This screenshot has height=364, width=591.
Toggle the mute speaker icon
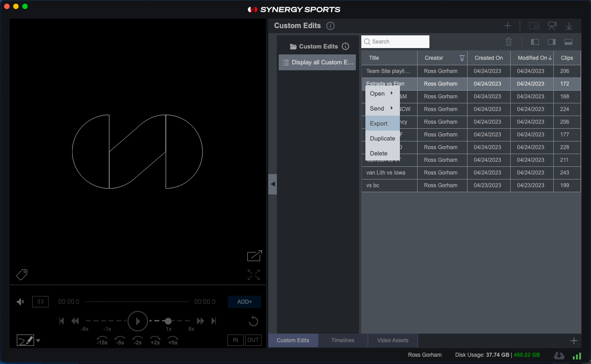click(20, 302)
